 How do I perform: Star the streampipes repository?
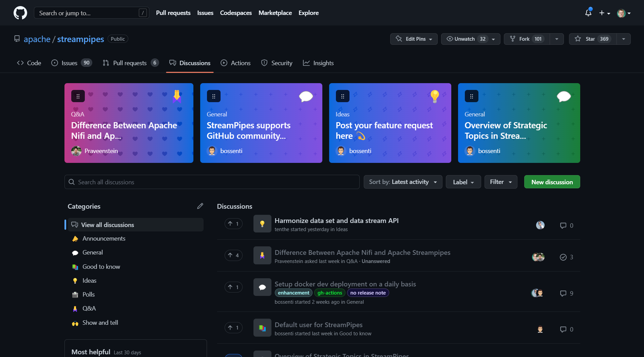click(593, 39)
